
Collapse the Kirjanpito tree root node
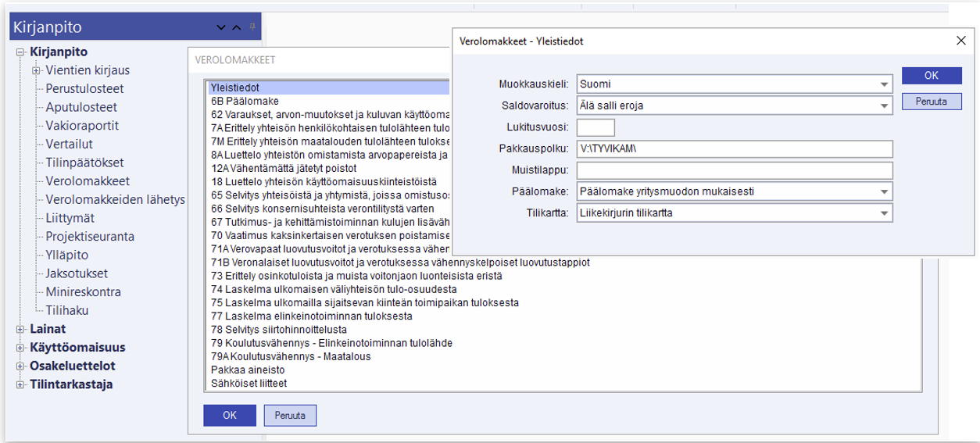20,52
